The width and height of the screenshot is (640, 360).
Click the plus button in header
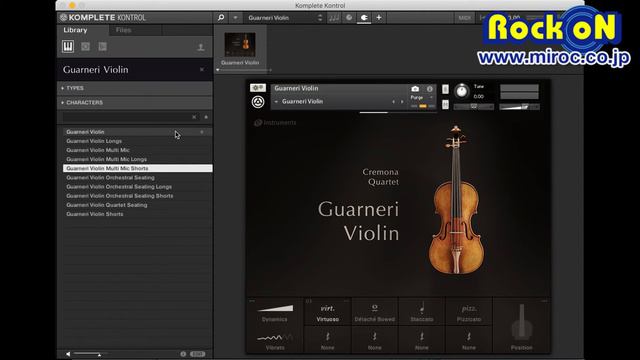379,18
